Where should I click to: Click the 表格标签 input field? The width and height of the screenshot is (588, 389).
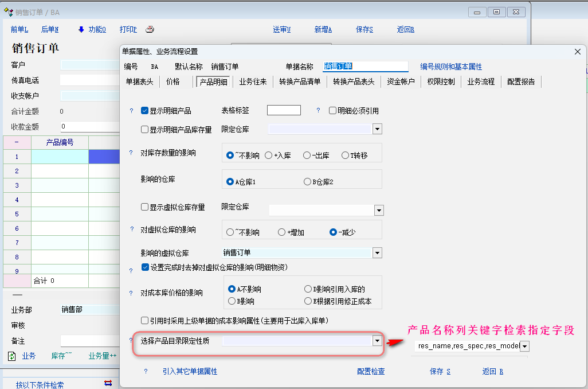tap(284, 110)
